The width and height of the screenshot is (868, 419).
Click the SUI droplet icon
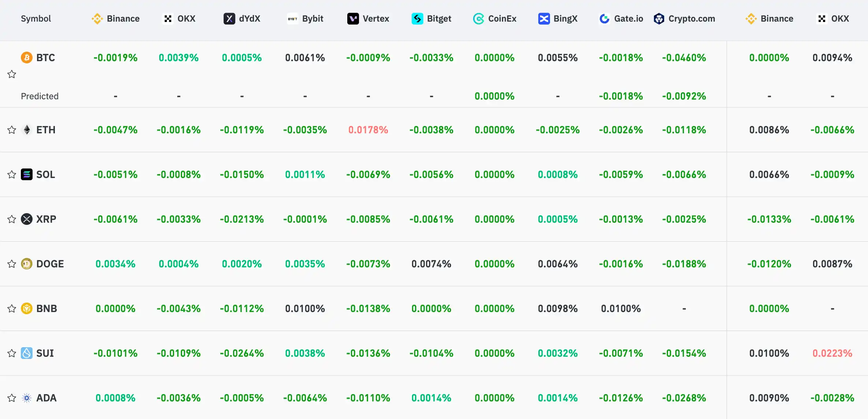(x=27, y=353)
